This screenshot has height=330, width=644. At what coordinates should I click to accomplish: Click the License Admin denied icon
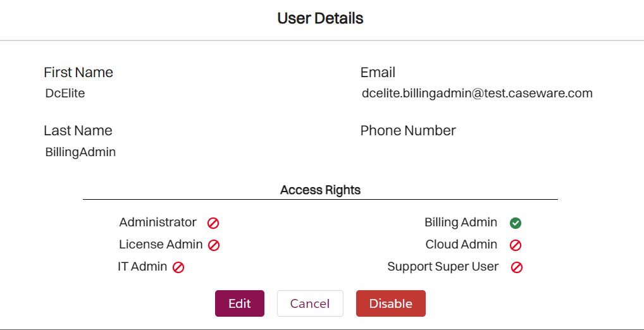[x=214, y=245]
